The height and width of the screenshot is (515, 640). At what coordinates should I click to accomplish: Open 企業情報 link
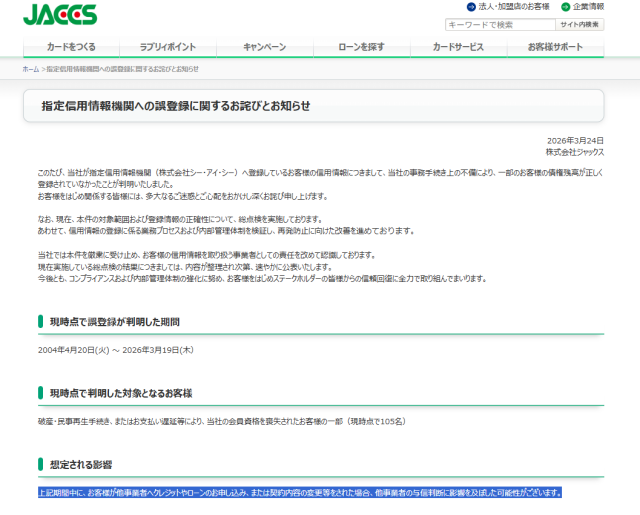tap(588, 7)
